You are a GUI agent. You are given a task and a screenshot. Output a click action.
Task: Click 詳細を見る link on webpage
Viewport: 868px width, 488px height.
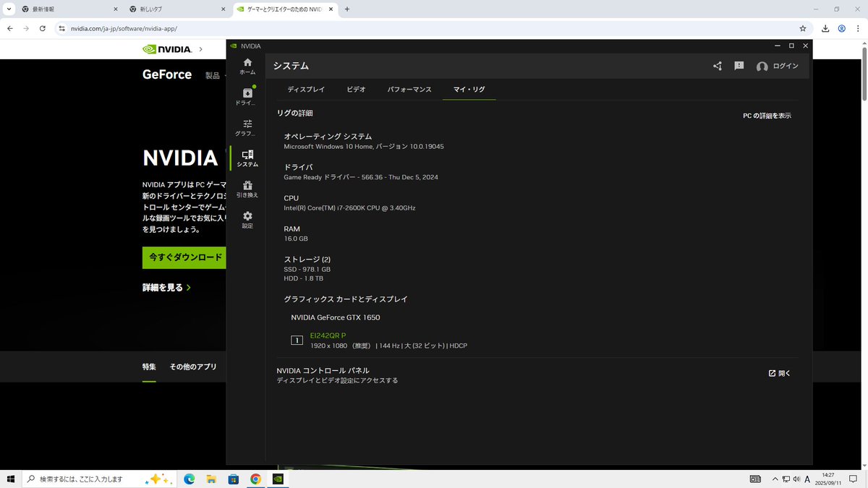click(166, 288)
